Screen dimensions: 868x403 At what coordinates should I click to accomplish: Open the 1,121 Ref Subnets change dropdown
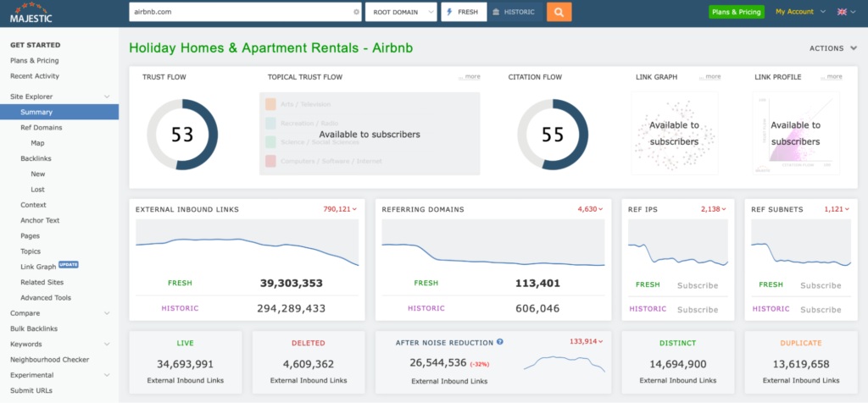pyautogui.click(x=837, y=209)
